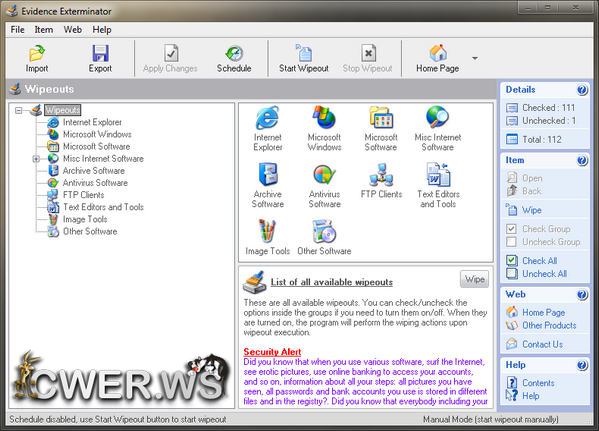Screen dimensions: 599x431
Task: Click the Unchecked : 1 count
Action: click(541, 121)
